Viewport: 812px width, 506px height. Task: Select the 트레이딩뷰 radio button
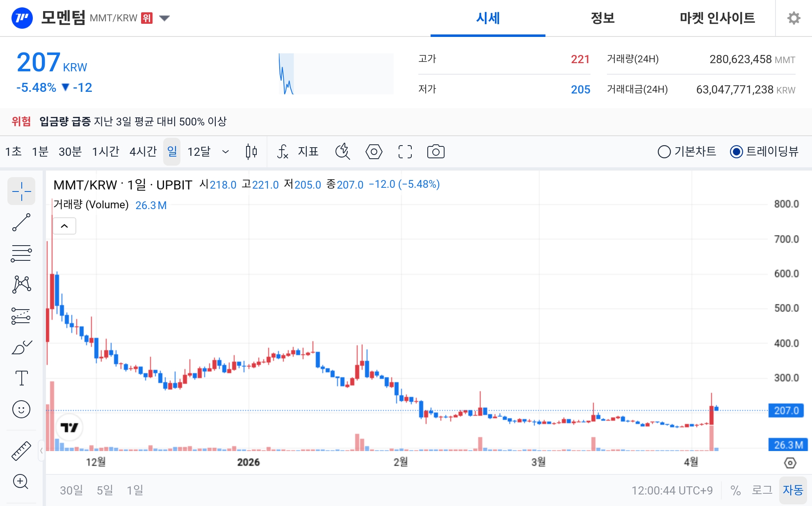coord(738,151)
